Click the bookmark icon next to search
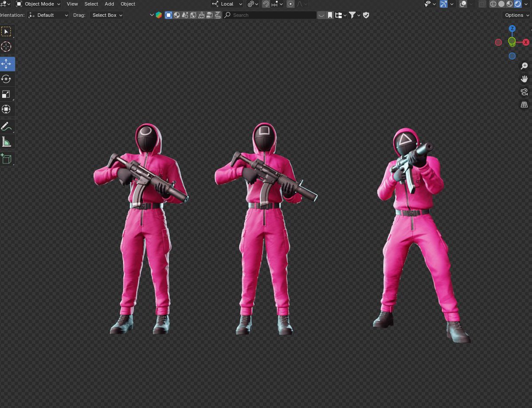Viewport: 532px width, 408px height. pos(330,15)
